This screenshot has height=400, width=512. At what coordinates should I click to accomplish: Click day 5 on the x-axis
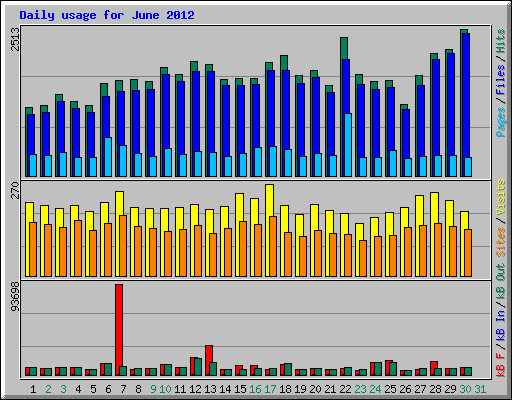click(x=93, y=389)
